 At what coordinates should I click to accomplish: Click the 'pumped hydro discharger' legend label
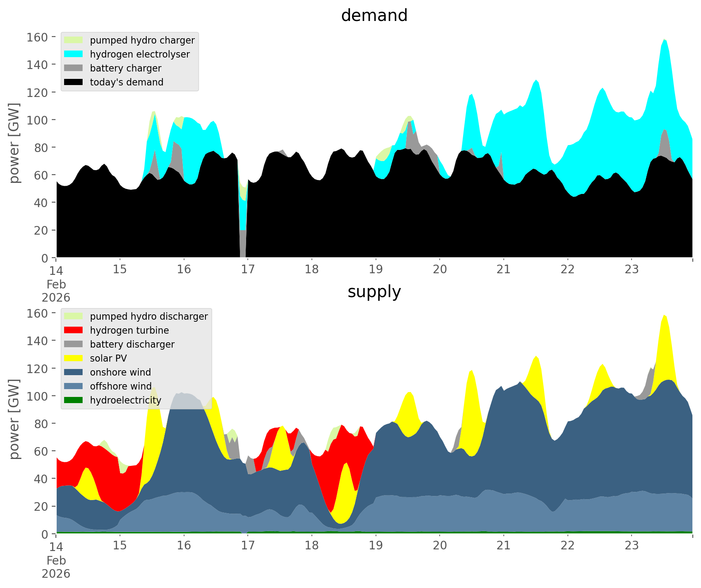[x=149, y=316]
